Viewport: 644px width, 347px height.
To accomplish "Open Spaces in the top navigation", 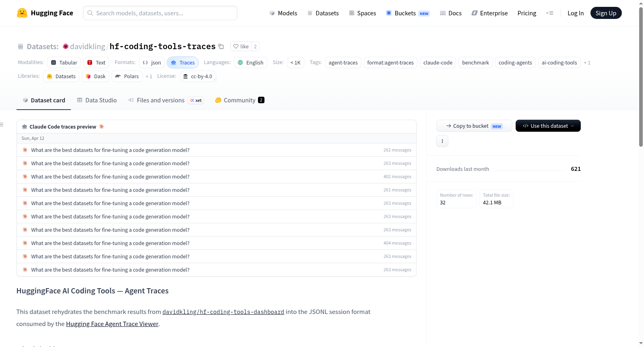I will tap(363, 13).
